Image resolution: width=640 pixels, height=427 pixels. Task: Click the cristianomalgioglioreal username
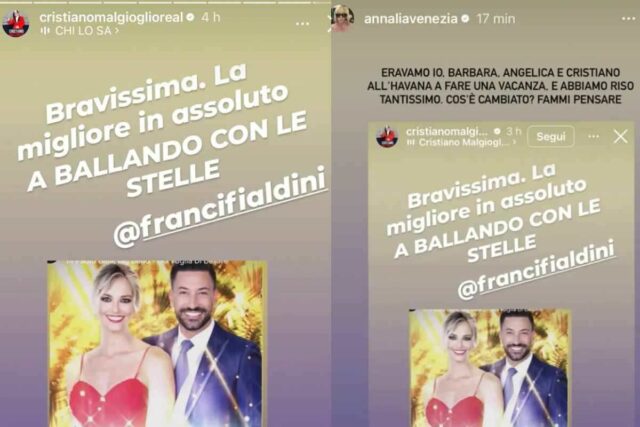111,18
